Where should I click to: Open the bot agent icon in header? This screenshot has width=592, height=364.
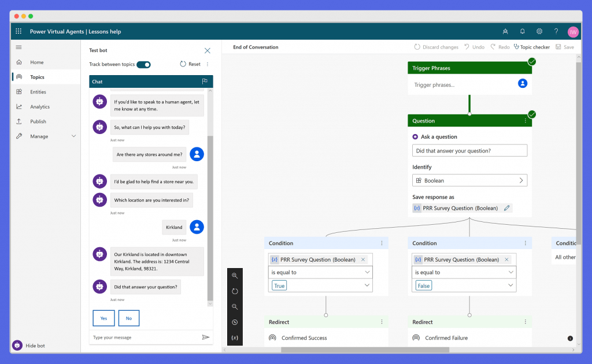tap(505, 32)
